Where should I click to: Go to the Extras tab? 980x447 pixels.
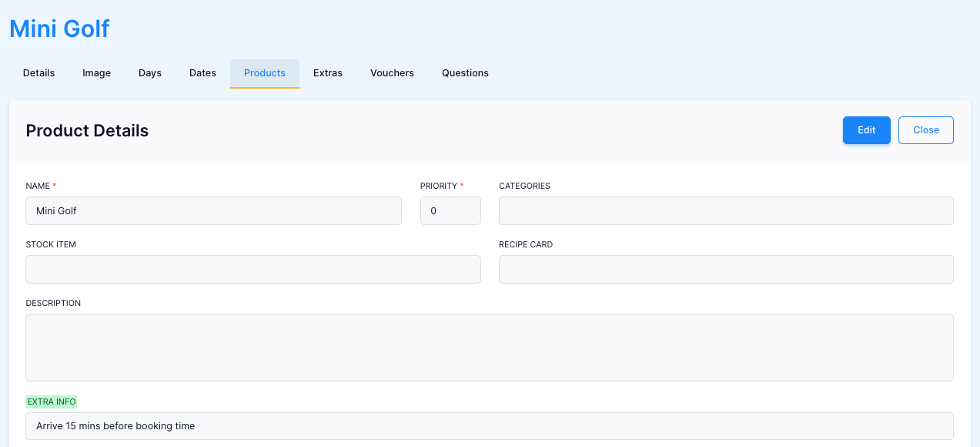coord(328,73)
